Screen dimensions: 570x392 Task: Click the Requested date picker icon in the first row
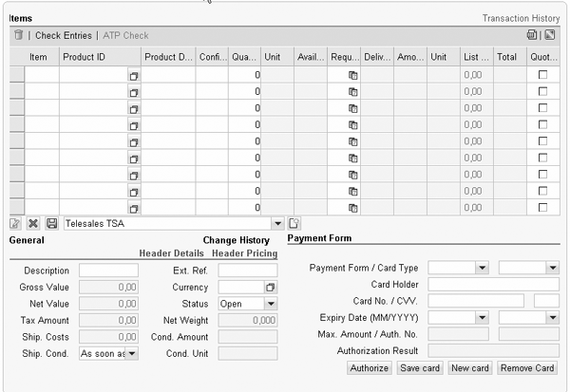pyautogui.click(x=352, y=75)
